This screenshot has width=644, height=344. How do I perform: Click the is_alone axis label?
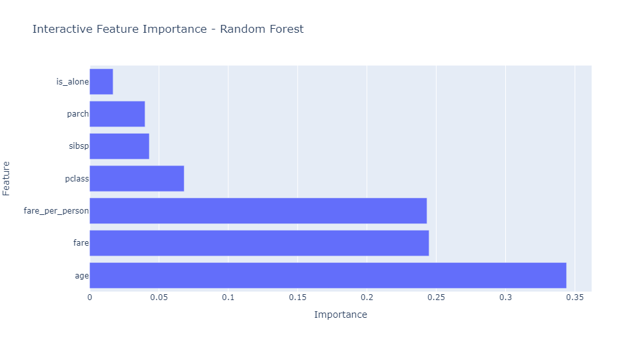[72, 82]
